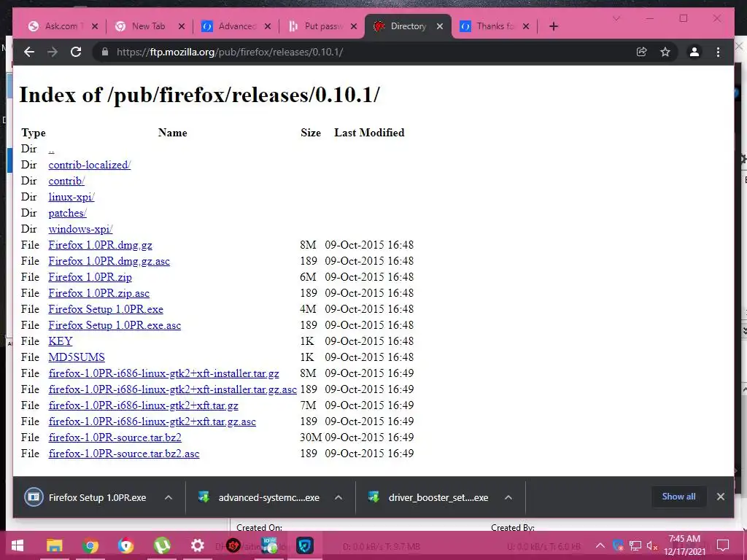Screen dimensions: 747x560
Task: Show hidden system tray icons
Action: (x=600, y=545)
